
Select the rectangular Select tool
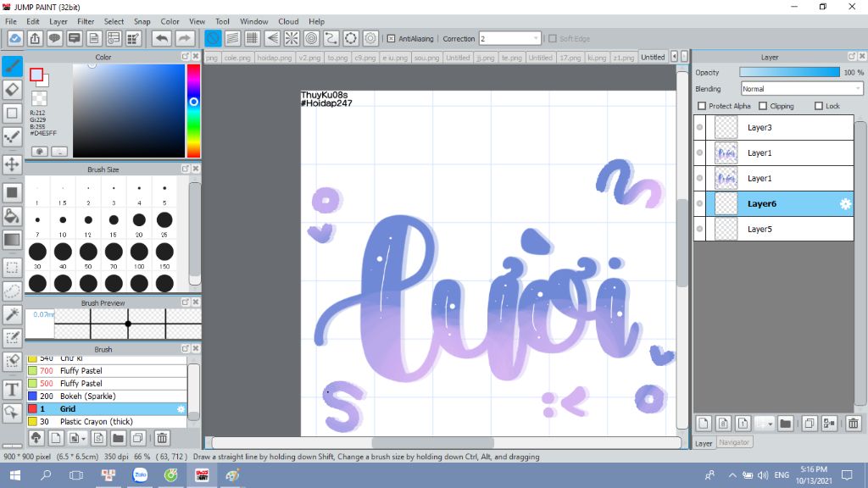click(x=12, y=267)
